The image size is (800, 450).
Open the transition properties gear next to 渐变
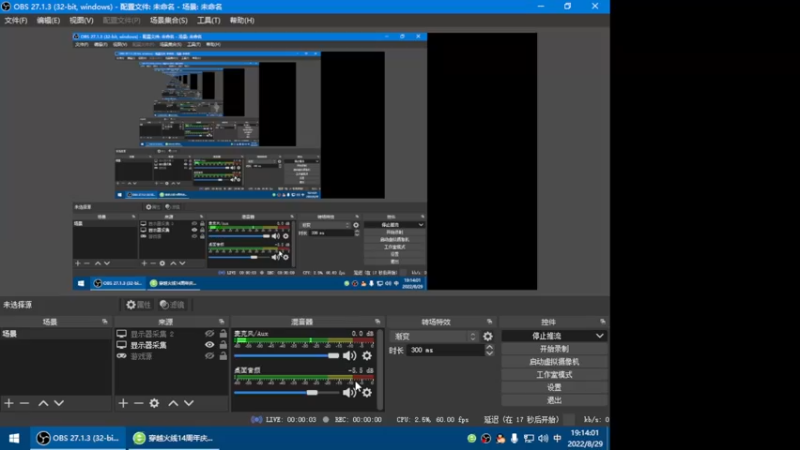[x=488, y=336]
